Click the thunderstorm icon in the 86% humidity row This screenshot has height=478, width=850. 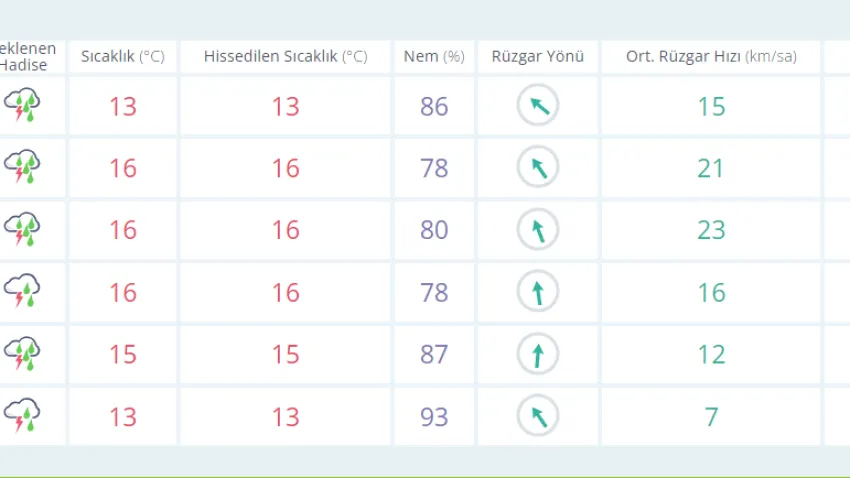coord(21,105)
